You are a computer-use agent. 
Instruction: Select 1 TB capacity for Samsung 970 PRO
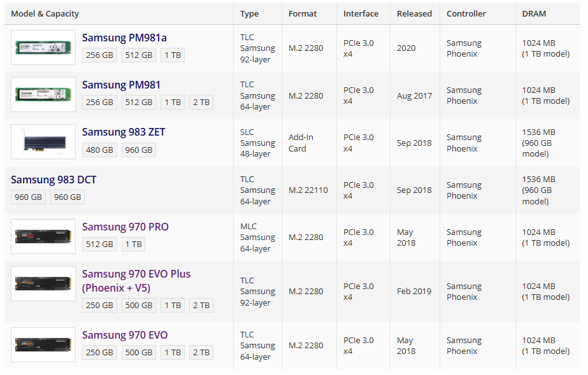pos(134,244)
